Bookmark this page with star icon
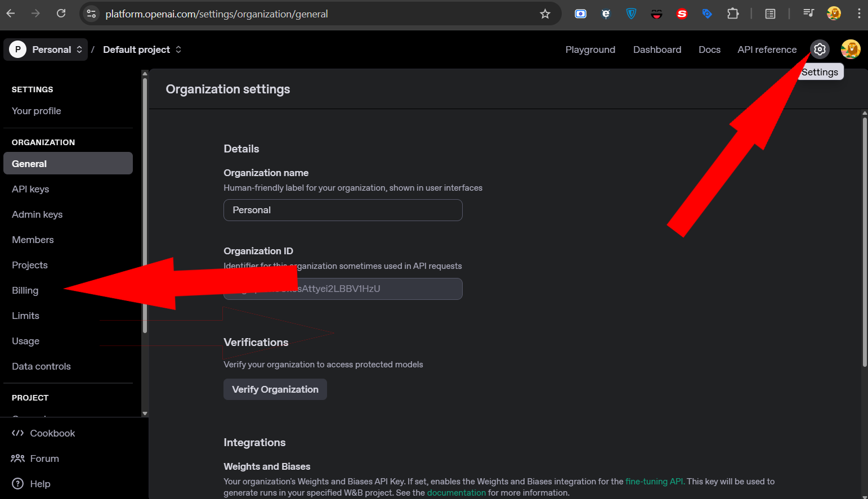Screen dimensions: 868x499 pos(545,14)
